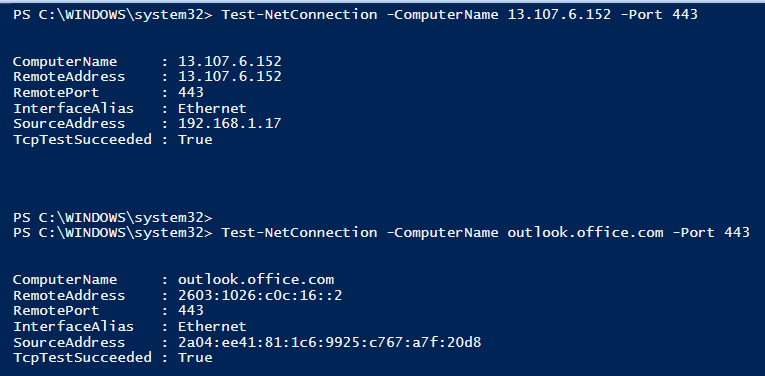Click the second TcpTestSucceeded True value
Image resolution: width=765 pixels, height=376 pixels.
point(195,357)
